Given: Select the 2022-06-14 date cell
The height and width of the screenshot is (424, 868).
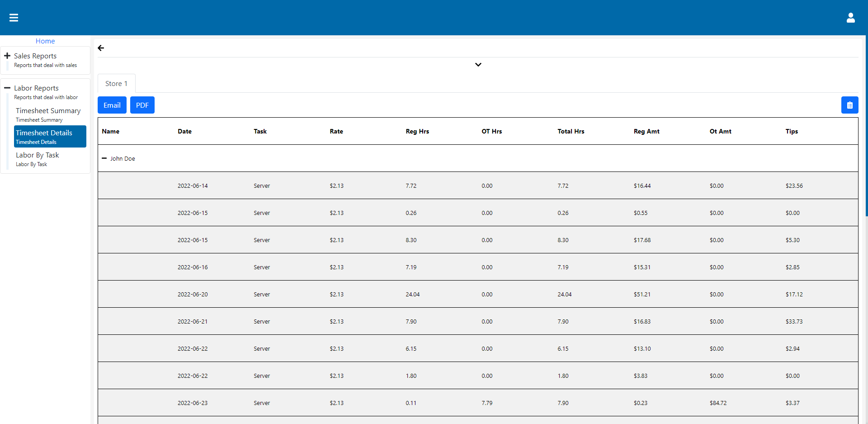Looking at the screenshot, I should [193, 186].
